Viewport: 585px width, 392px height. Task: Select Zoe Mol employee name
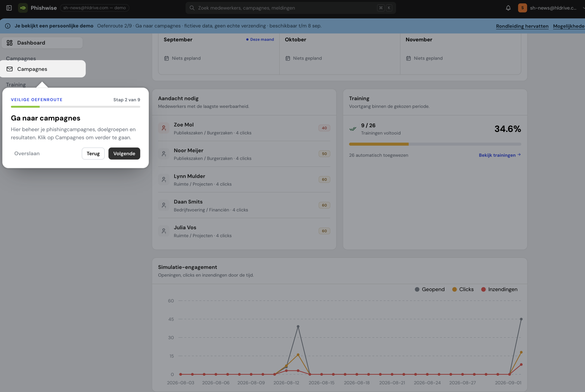(183, 125)
